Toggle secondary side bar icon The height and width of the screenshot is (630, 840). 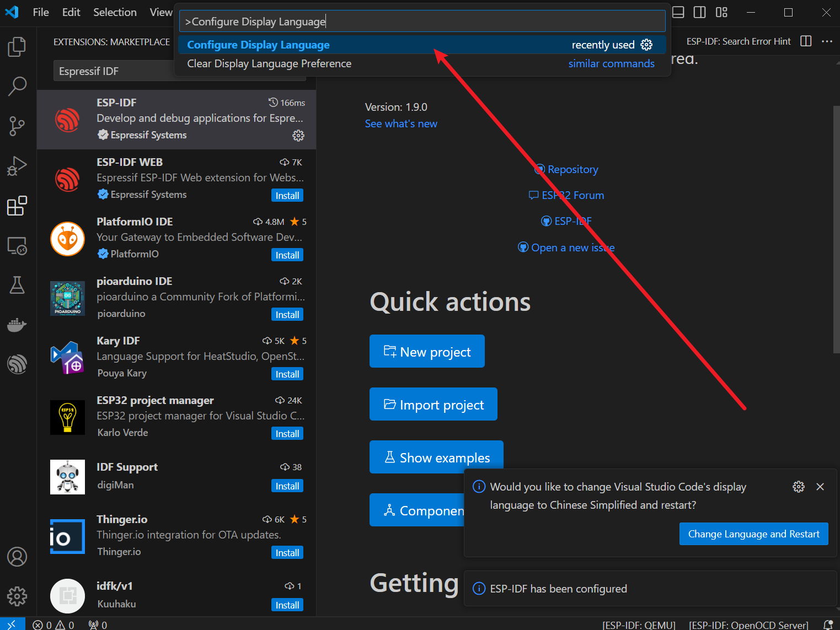pyautogui.click(x=700, y=12)
